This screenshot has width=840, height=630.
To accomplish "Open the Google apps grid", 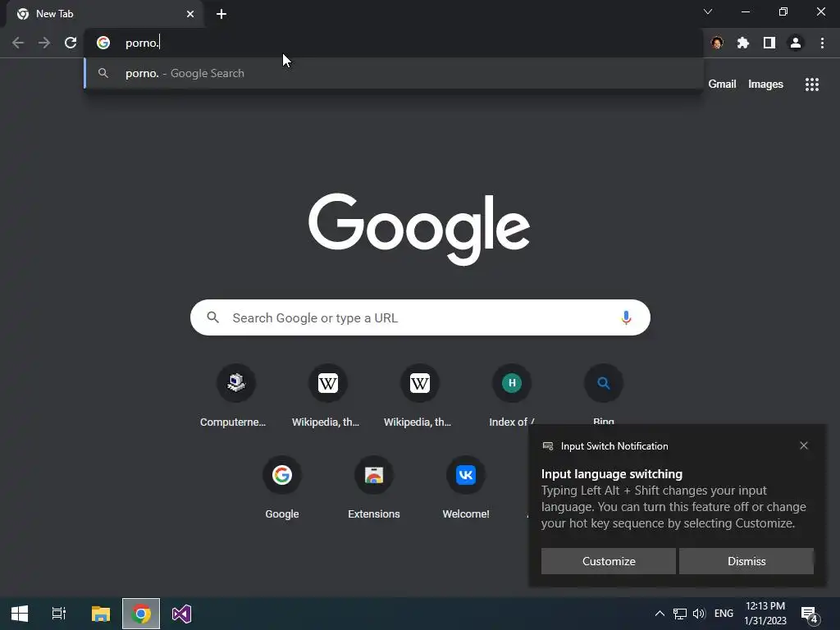I will 812,84.
